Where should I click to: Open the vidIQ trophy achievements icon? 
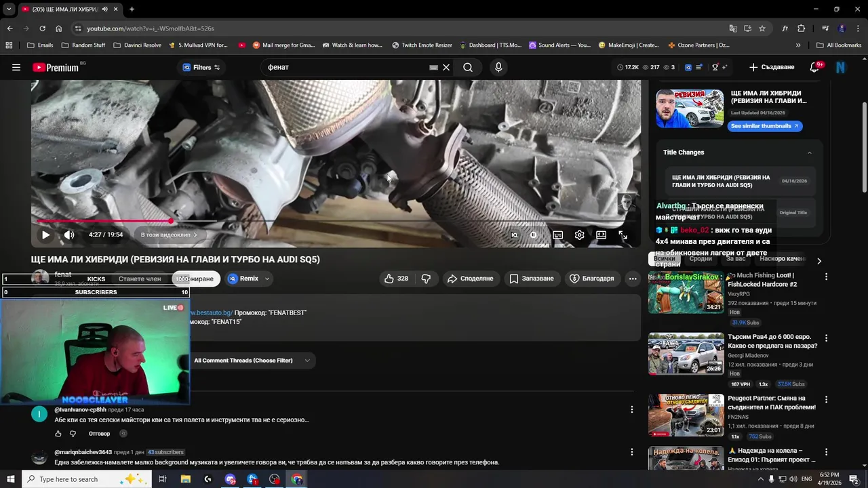tap(715, 67)
